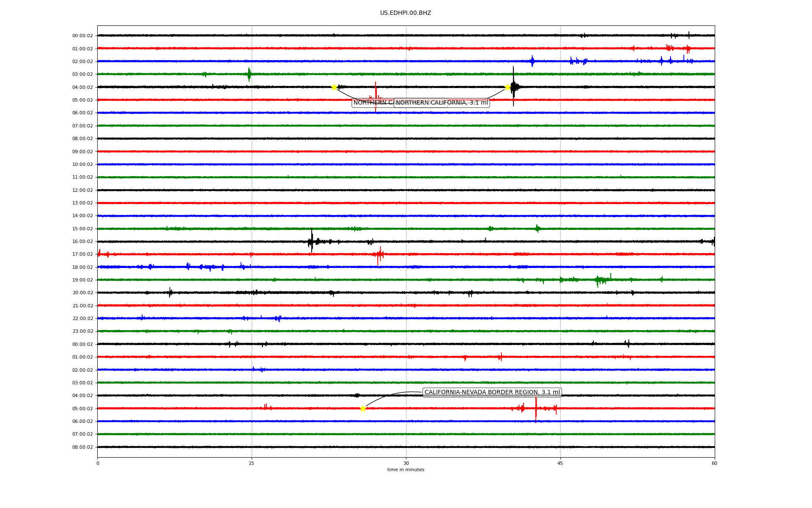
Task: Select the 12:00:02 row time label
Action: pos(82,190)
